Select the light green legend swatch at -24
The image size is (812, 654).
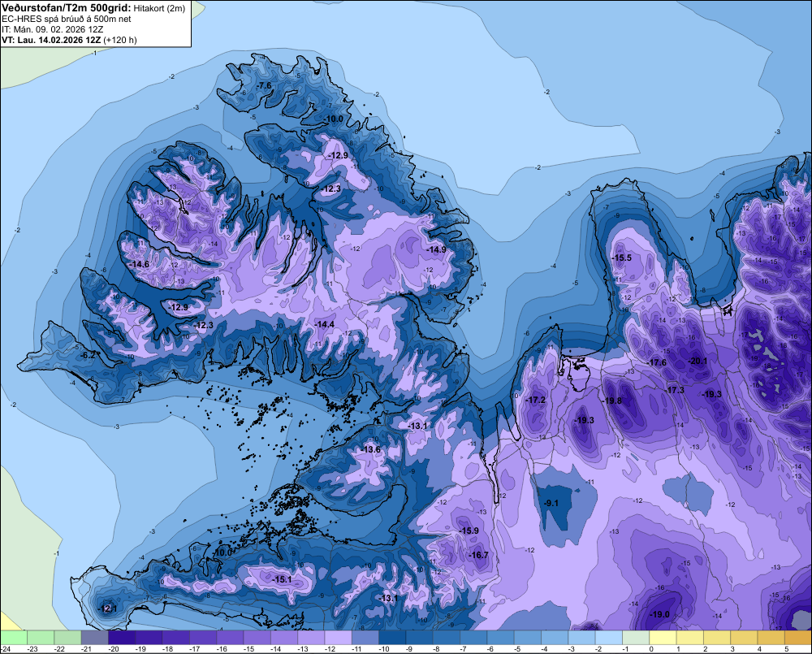[x=14, y=637]
